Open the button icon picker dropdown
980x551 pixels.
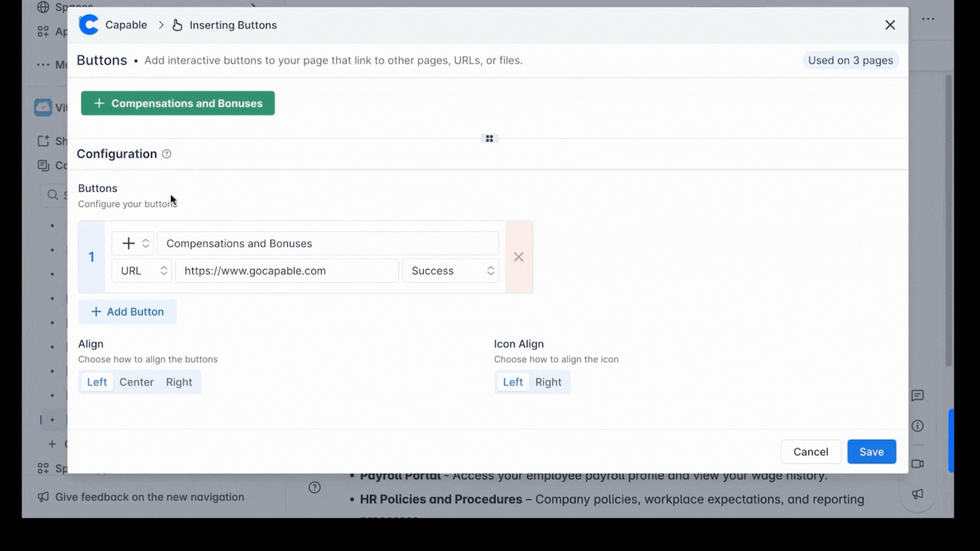point(132,243)
